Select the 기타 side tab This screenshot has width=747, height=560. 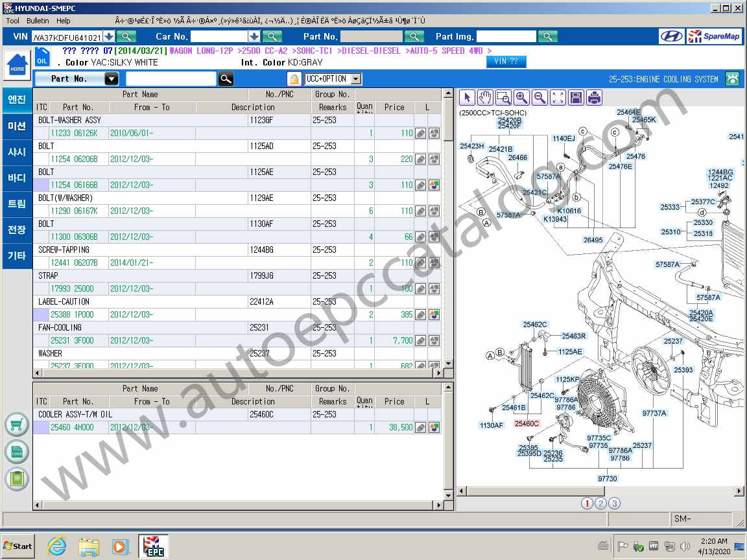(x=17, y=255)
